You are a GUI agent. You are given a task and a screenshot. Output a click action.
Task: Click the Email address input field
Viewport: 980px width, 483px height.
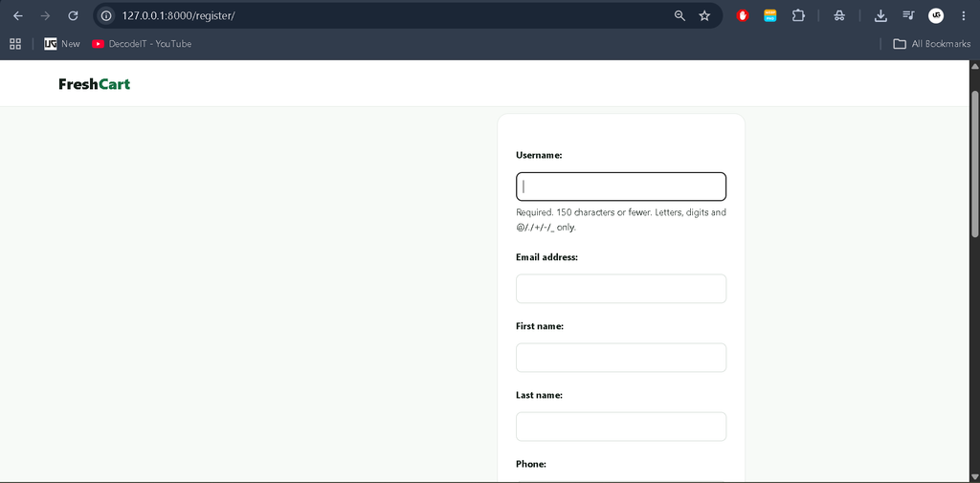[x=620, y=289]
